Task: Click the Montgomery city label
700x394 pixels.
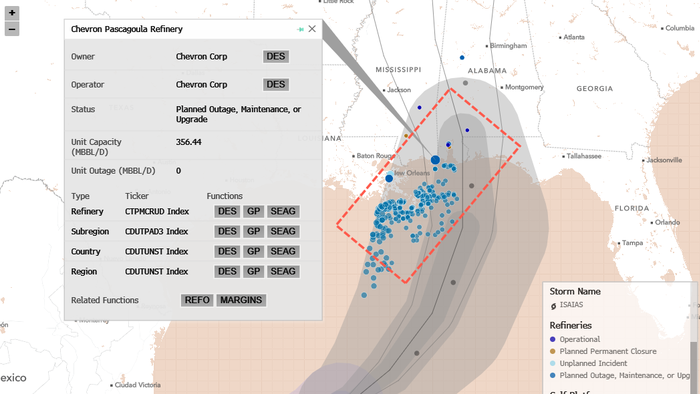Action: [x=524, y=87]
